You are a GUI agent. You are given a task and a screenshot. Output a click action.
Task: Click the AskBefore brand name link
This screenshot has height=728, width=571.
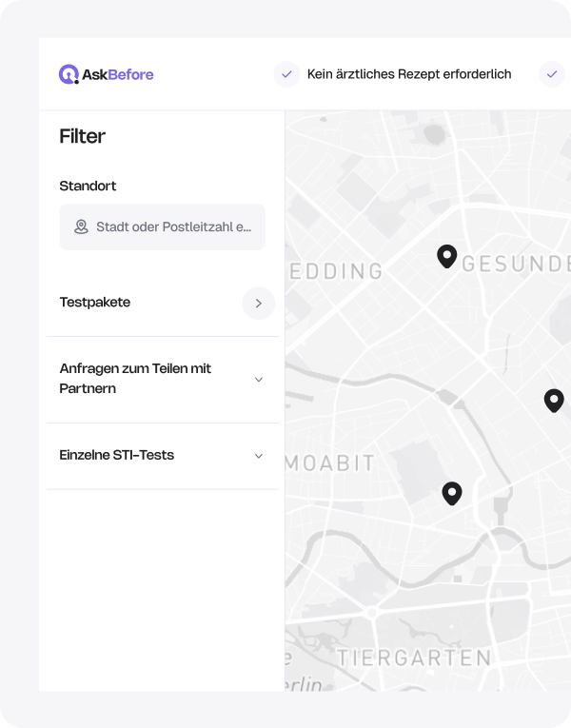pos(117,74)
